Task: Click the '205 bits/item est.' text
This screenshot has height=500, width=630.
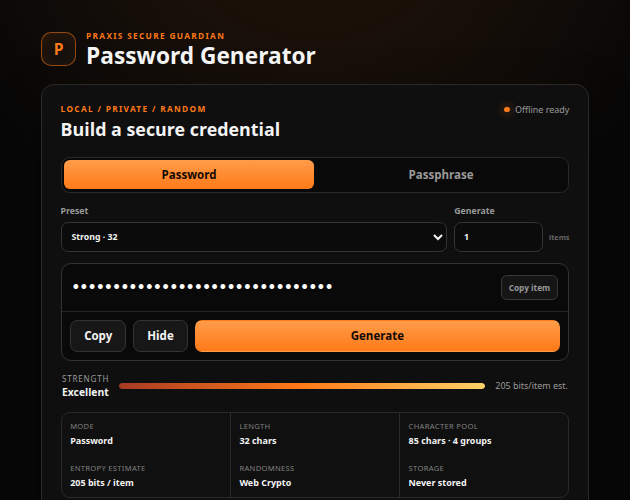Action: 531,386
